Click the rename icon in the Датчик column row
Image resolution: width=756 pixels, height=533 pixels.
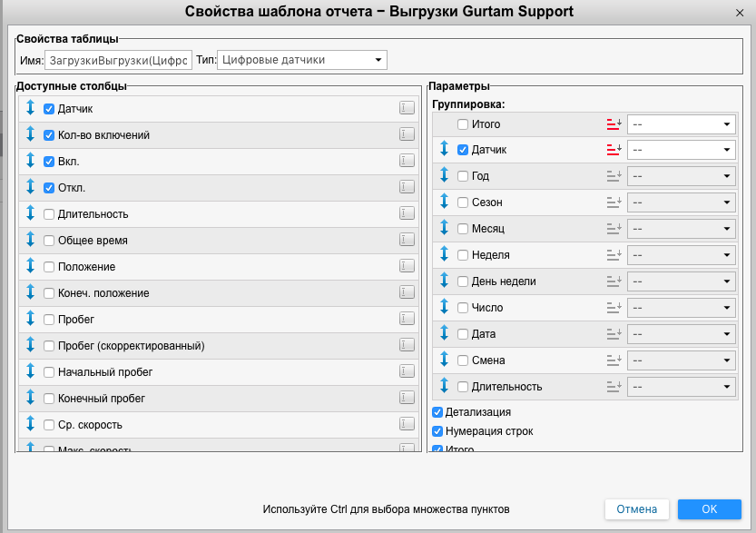[x=407, y=109]
